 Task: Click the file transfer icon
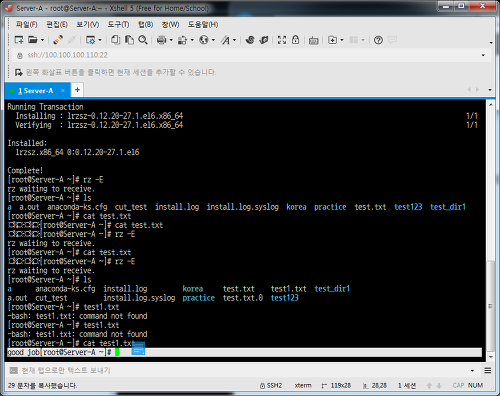click(182, 40)
